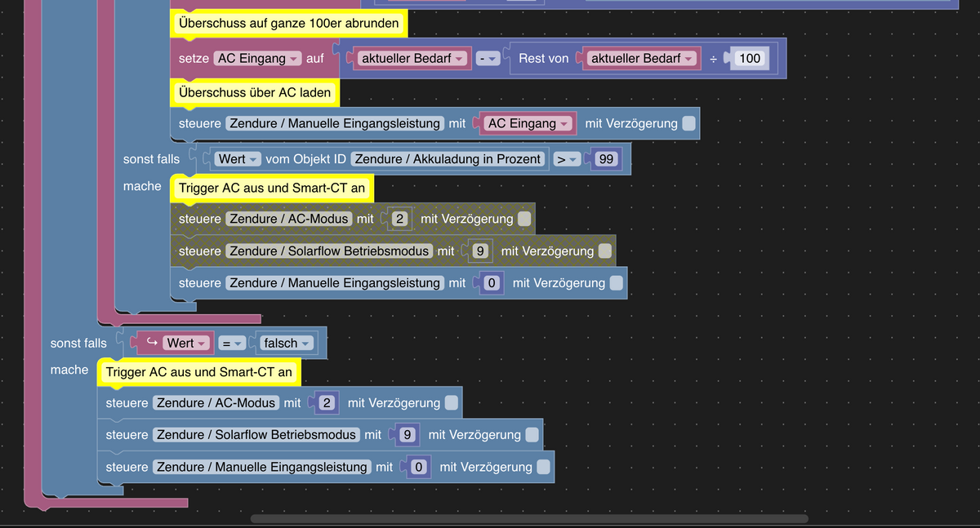
Task: Check delay box in the final Manuelle Eingangsleistung block
Action: 543,467
